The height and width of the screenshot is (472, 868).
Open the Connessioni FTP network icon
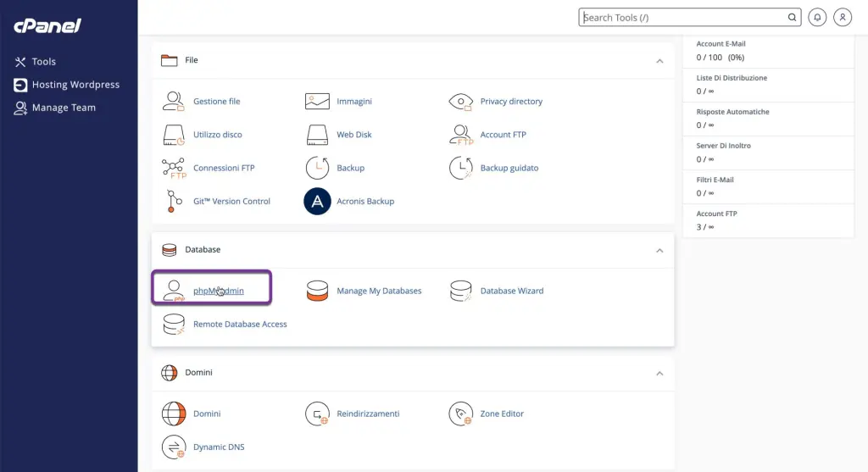point(174,169)
